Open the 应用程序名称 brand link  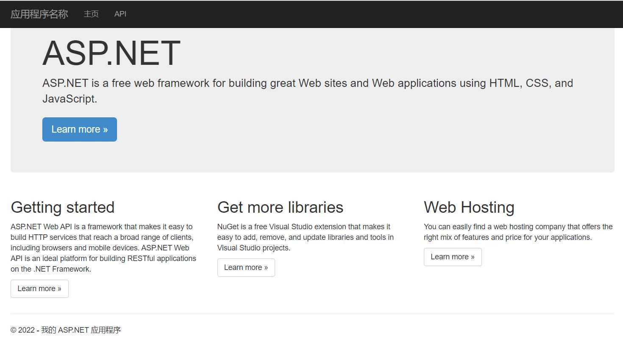(x=39, y=14)
